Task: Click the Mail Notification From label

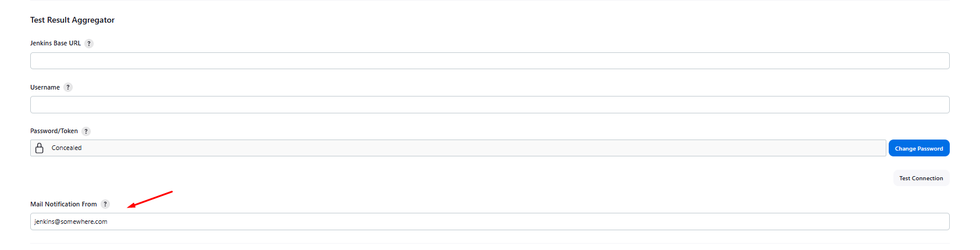Action: pyautogui.click(x=63, y=204)
